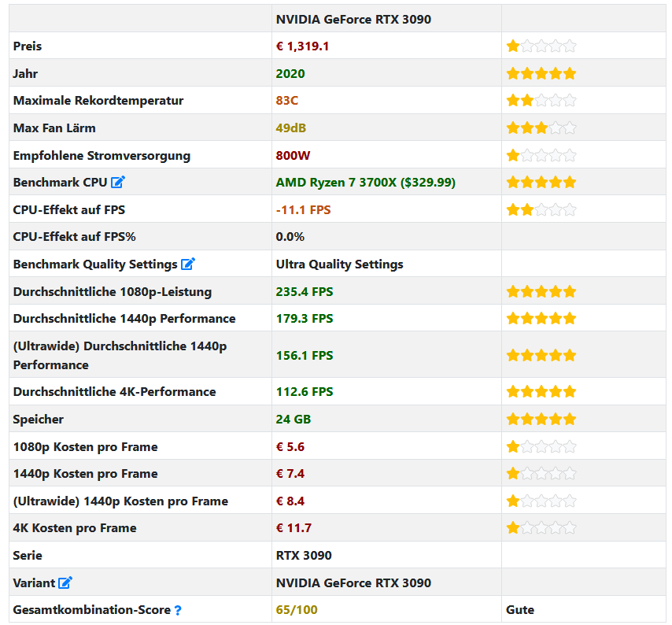Click the 0.0% CPU effect value
Screen dimensions: 672x625
pyautogui.click(x=290, y=237)
